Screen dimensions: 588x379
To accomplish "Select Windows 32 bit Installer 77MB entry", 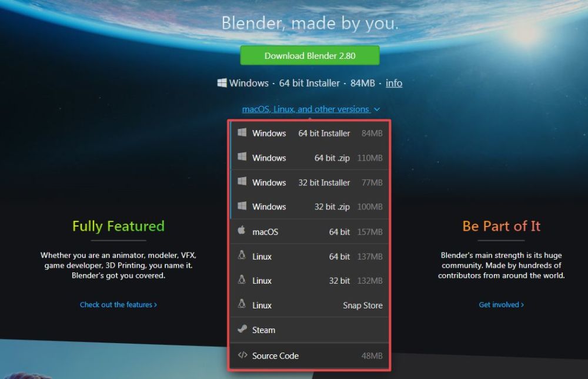I will tap(309, 182).
